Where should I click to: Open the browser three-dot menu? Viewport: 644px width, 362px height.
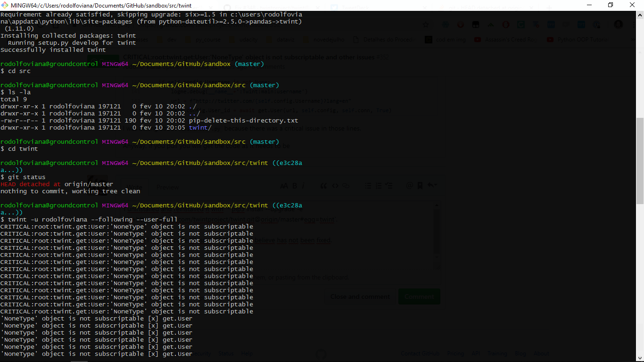click(x=634, y=24)
